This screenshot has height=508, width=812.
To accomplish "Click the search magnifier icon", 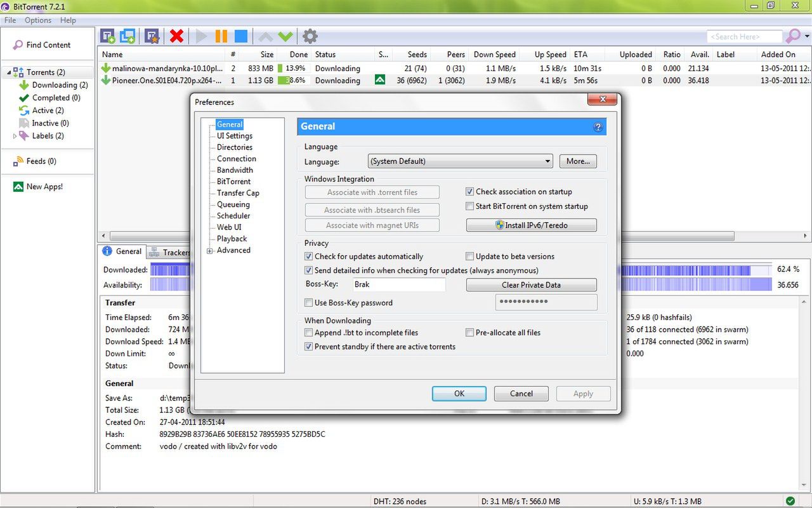I will (793, 36).
